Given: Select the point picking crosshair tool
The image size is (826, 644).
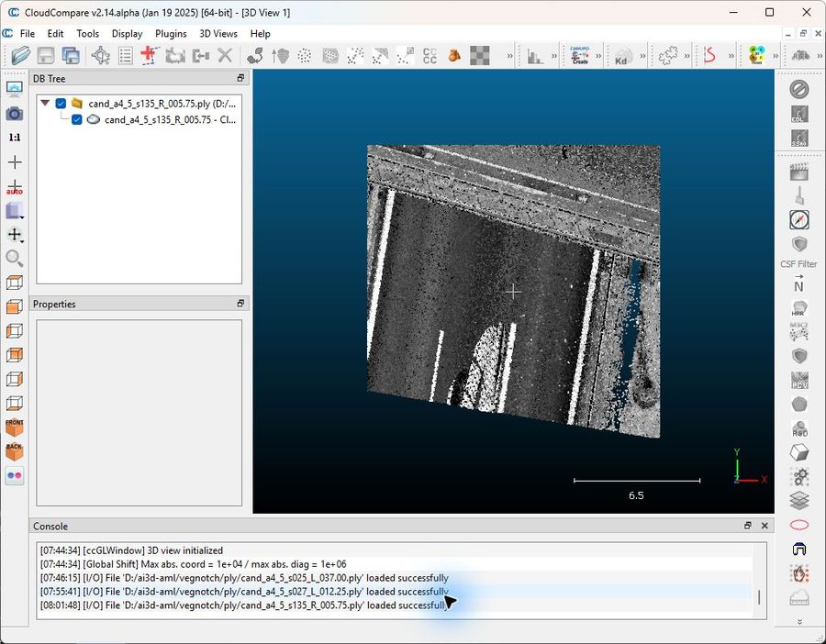Looking at the screenshot, I should point(101,55).
